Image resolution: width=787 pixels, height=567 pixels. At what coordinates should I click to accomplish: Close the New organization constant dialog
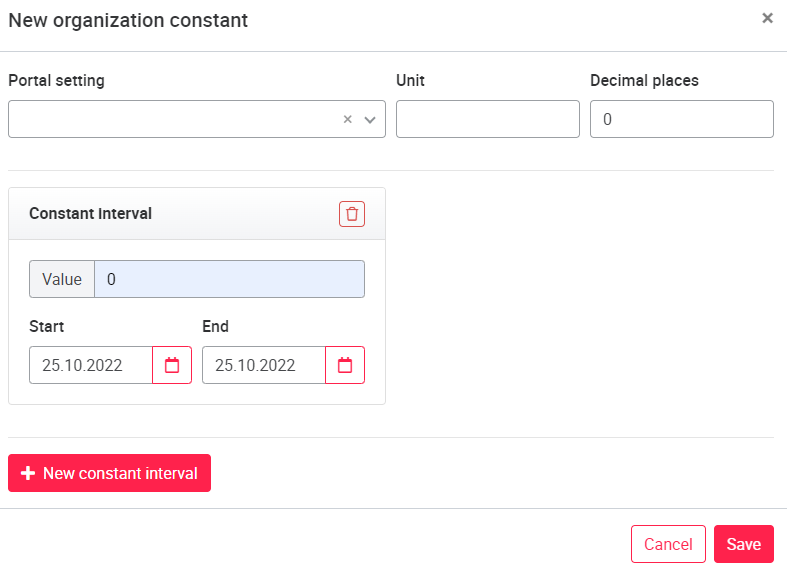[767, 18]
